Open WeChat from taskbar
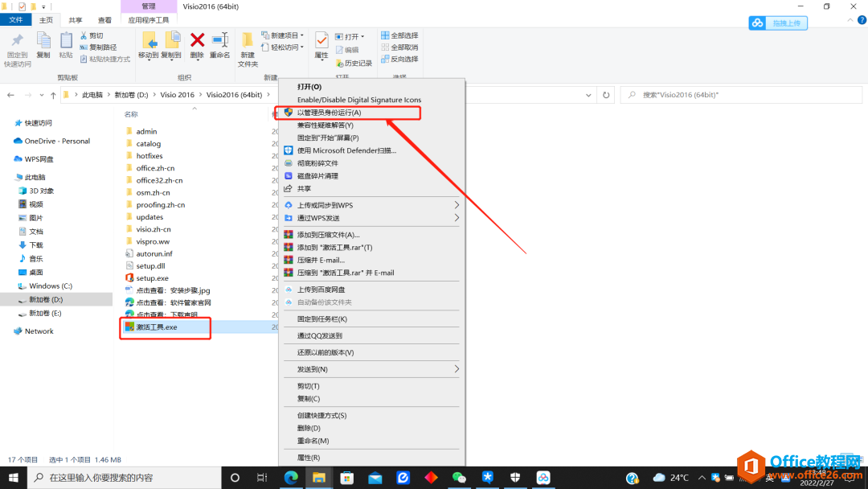Screen dimensions: 868x489 coord(459,478)
